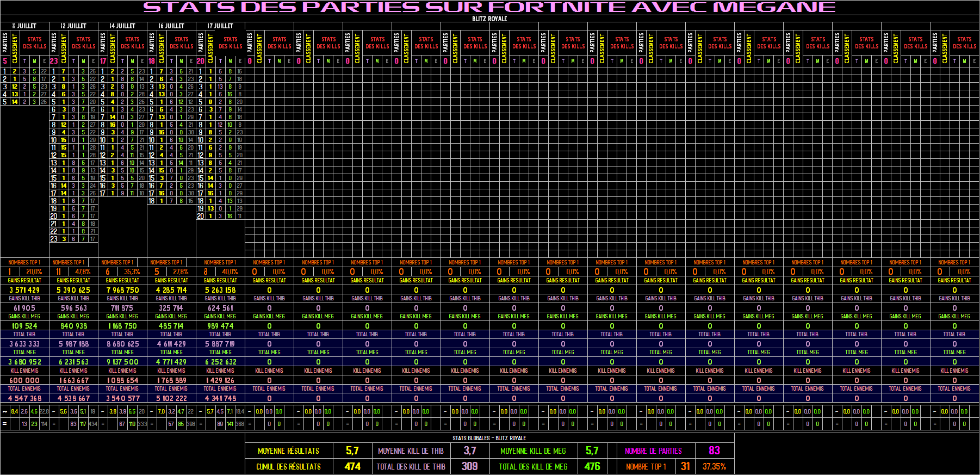Select the total Meg value 6 231 563
This screenshot has width=980, height=475.
73,362
